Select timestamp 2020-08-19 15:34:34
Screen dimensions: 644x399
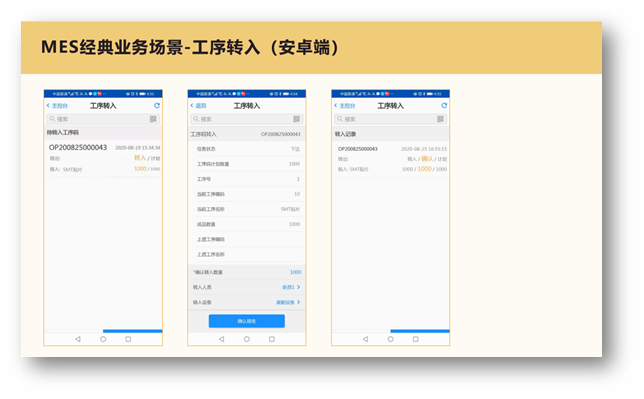(x=138, y=148)
